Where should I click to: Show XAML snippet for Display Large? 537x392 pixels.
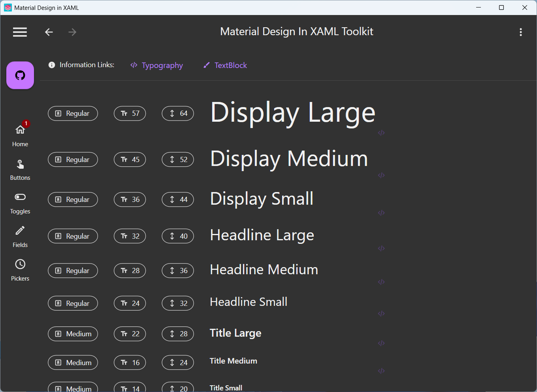click(381, 133)
